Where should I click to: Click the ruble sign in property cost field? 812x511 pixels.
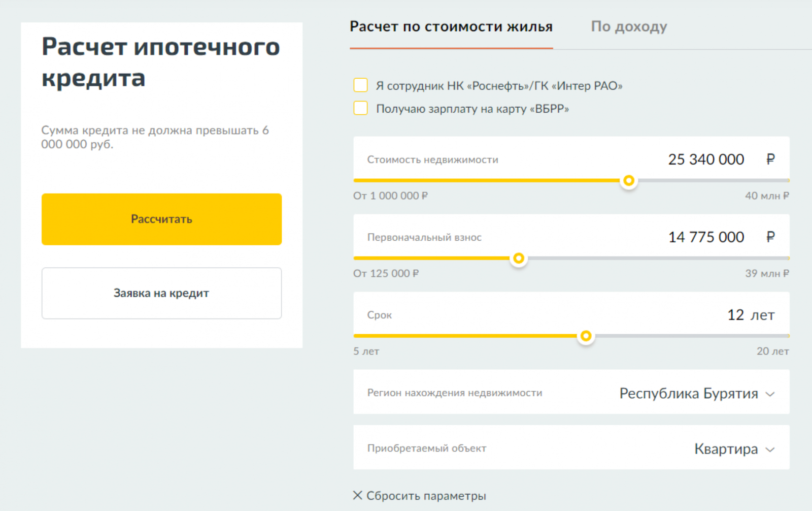coord(770,159)
